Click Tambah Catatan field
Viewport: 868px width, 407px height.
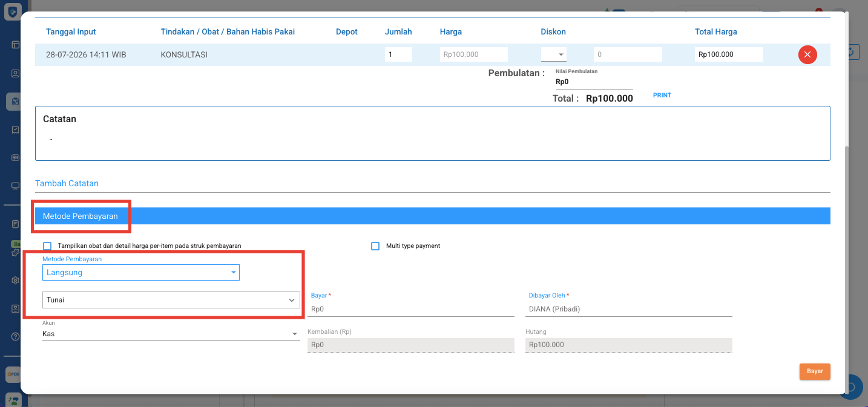coord(433,183)
